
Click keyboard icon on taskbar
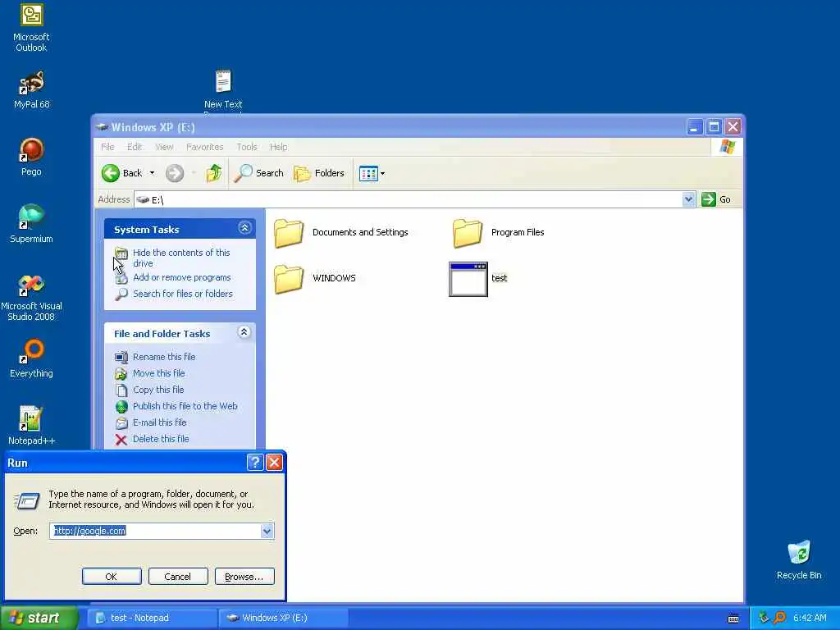tap(733, 619)
